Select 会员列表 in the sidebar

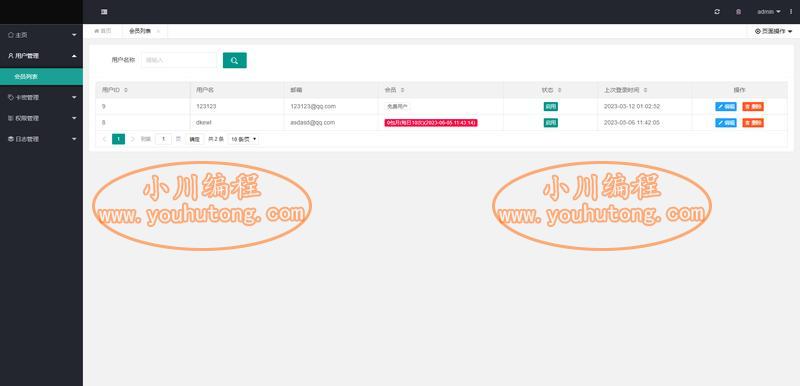(x=41, y=76)
